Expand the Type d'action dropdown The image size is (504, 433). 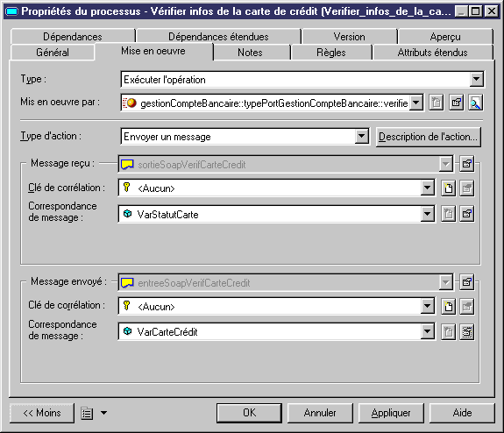coord(362,136)
